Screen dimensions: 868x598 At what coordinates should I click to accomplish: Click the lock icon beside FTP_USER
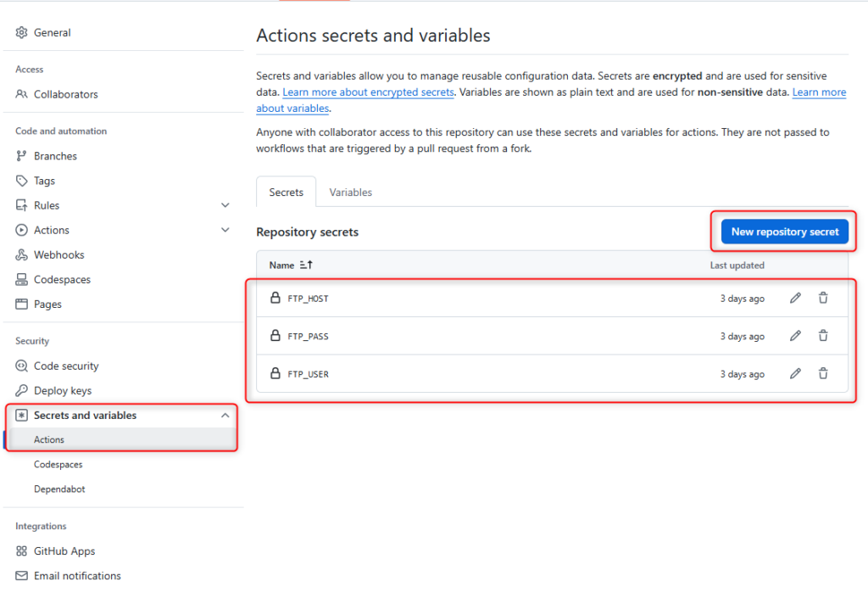point(275,374)
